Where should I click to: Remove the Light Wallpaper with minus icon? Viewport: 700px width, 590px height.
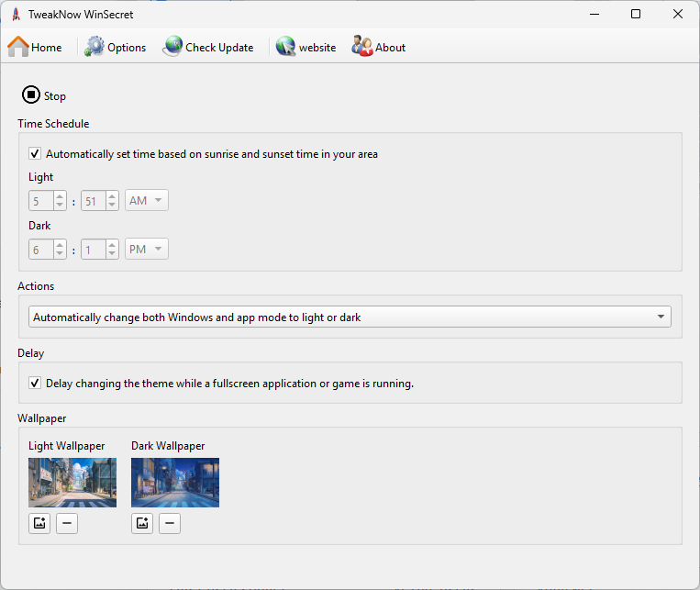point(67,524)
